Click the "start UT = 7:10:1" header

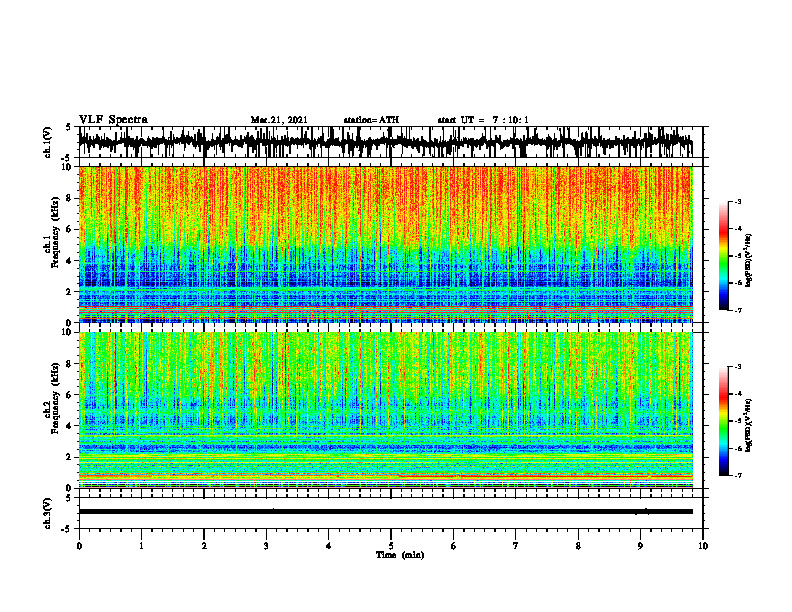point(483,120)
